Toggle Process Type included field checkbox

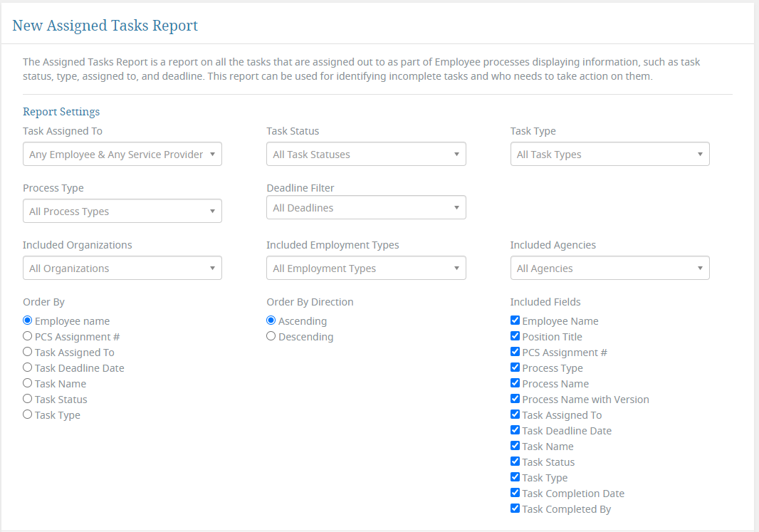pos(515,367)
